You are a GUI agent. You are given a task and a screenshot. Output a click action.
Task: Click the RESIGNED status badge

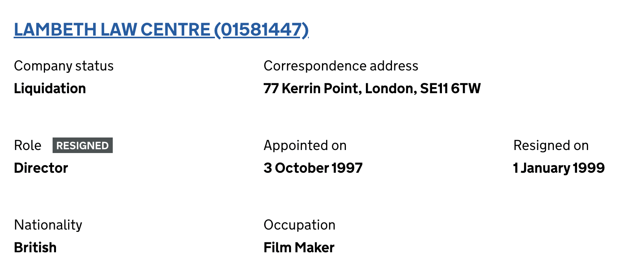pos(82,145)
